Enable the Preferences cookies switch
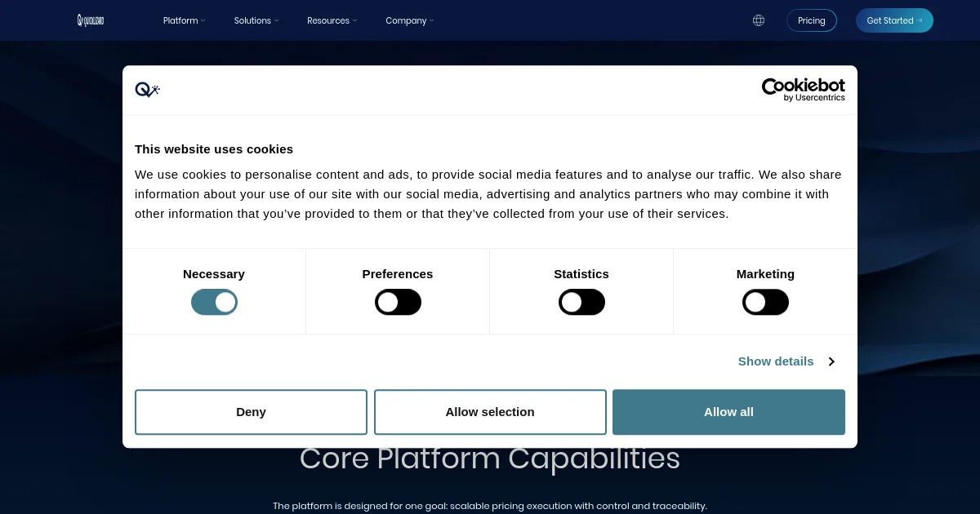The image size is (980, 514). 398,303
